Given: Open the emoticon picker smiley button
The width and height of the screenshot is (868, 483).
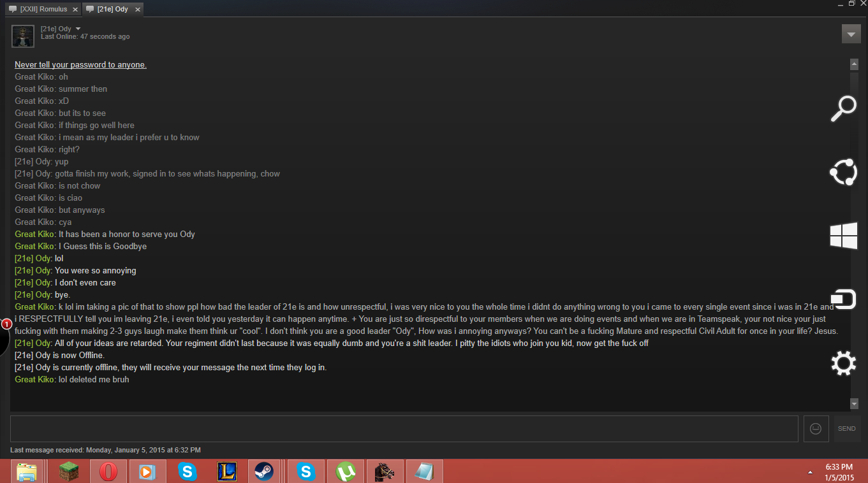Looking at the screenshot, I should 816,429.
